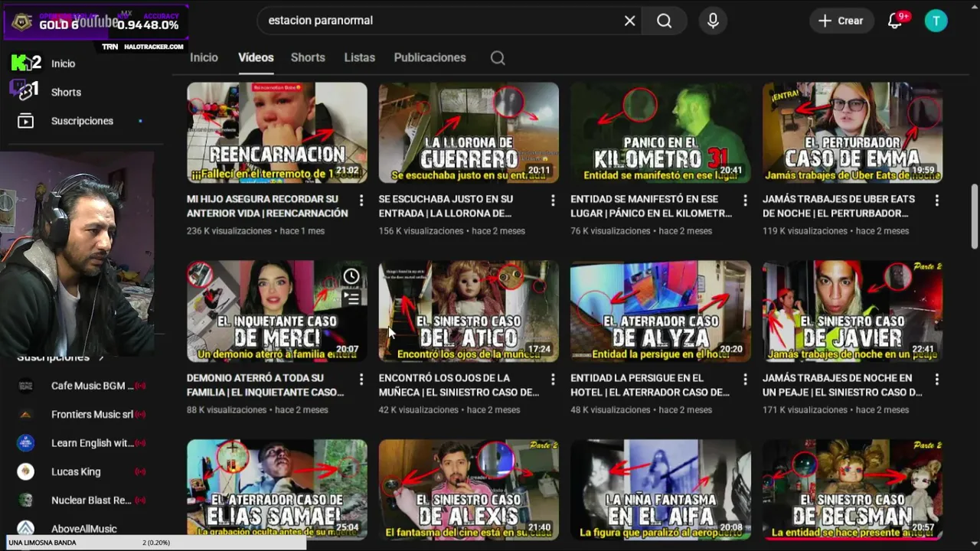This screenshot has width=980, height=551.
Task: Play El Siniestro Caso de Alexis thumbnail
Action: pos(469,490)
